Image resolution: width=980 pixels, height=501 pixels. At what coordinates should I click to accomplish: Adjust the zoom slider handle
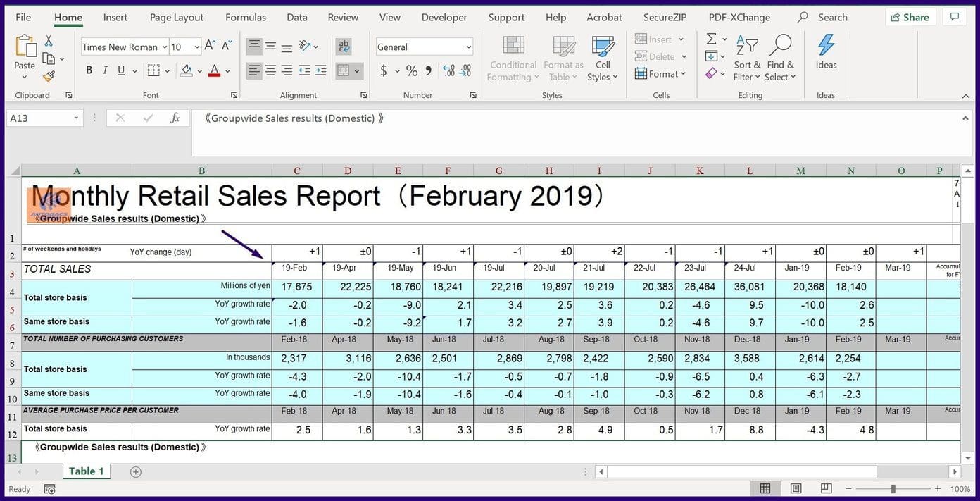pos(893,488)
